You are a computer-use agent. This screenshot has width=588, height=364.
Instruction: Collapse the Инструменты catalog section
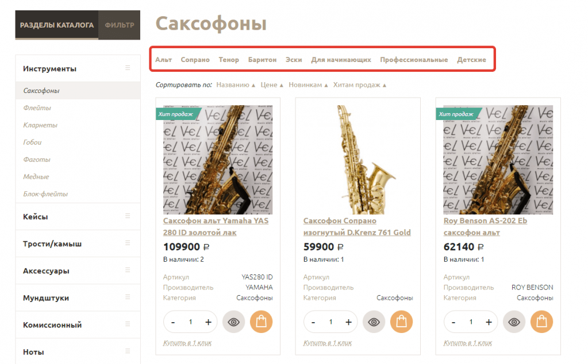128,68
